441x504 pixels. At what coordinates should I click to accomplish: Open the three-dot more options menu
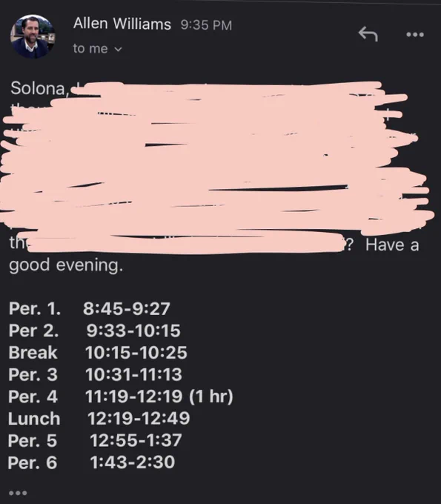coord(415,34)
